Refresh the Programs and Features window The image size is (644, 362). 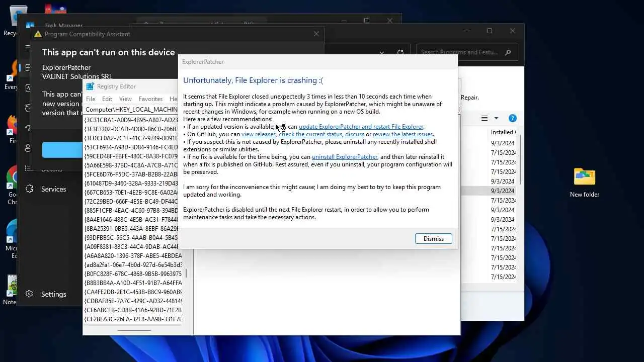point(400,52)
